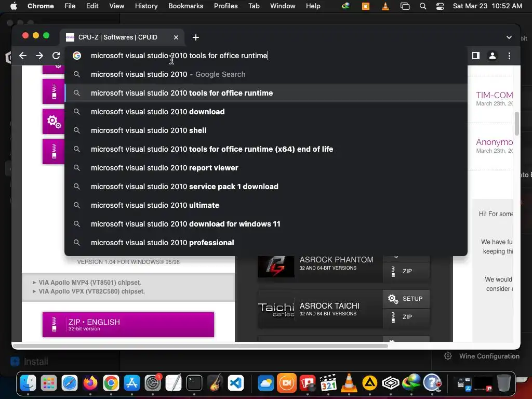This screenshot has height=399, width=532.
Task: Open Firefox from the dock
Action: coord(90,383)
